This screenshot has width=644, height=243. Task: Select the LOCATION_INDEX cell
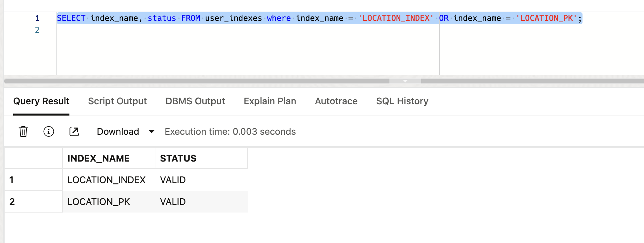point(109,180)
